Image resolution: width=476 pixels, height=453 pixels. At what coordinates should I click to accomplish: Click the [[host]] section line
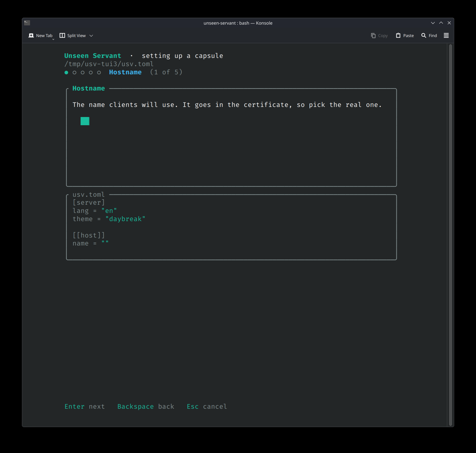(x=89, y=235)
